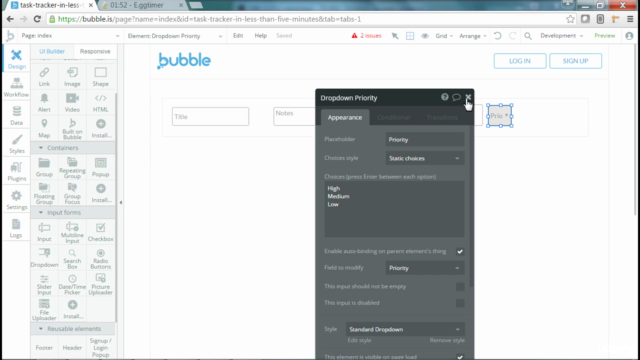
Task: Switch to the Transitions tab
Action: point(442,118)
